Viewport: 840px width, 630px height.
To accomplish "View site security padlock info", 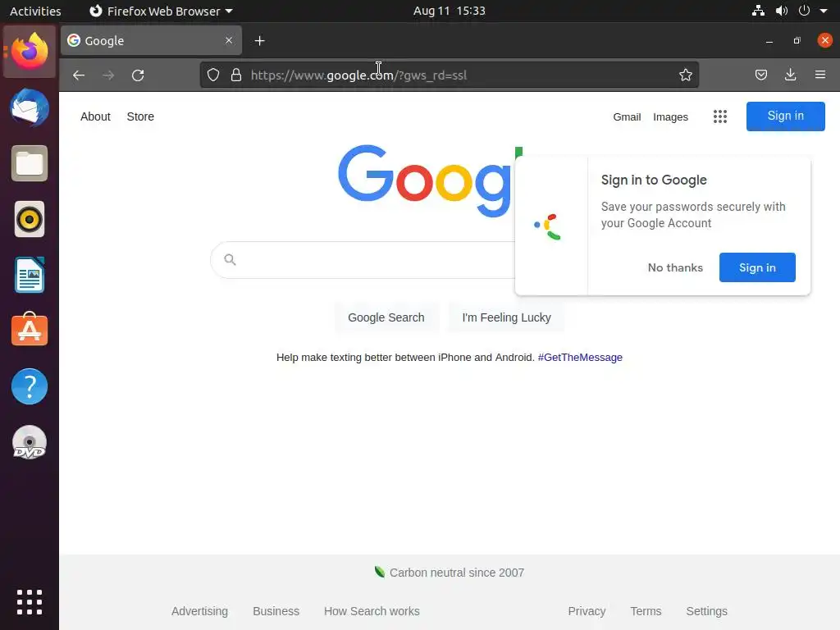I will coord(236,75).
